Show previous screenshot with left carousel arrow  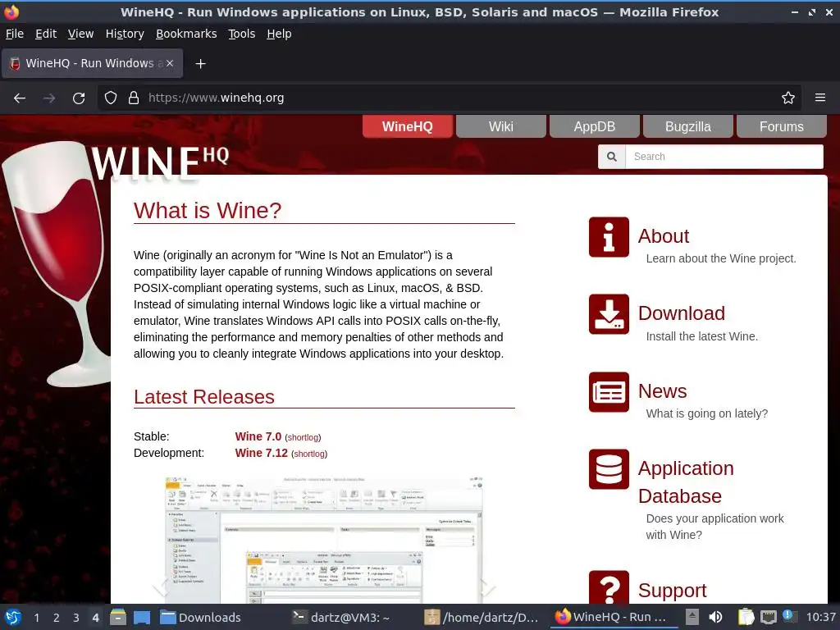click(x=160, y=587)
